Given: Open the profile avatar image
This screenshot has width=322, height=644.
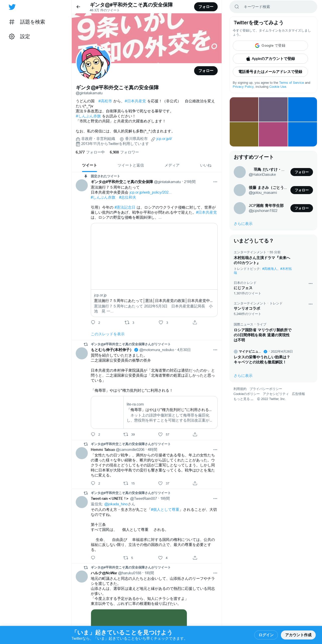Looking at the screenshot, I should (93, 63).
